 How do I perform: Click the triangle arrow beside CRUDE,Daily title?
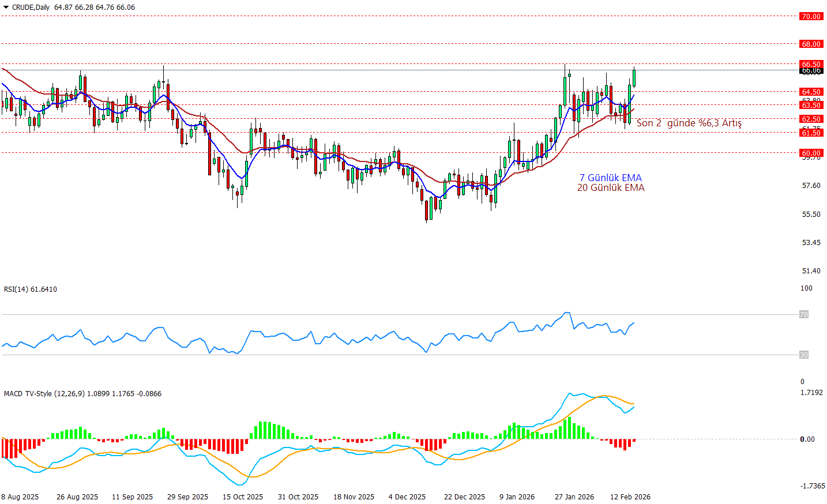[6, 7]
